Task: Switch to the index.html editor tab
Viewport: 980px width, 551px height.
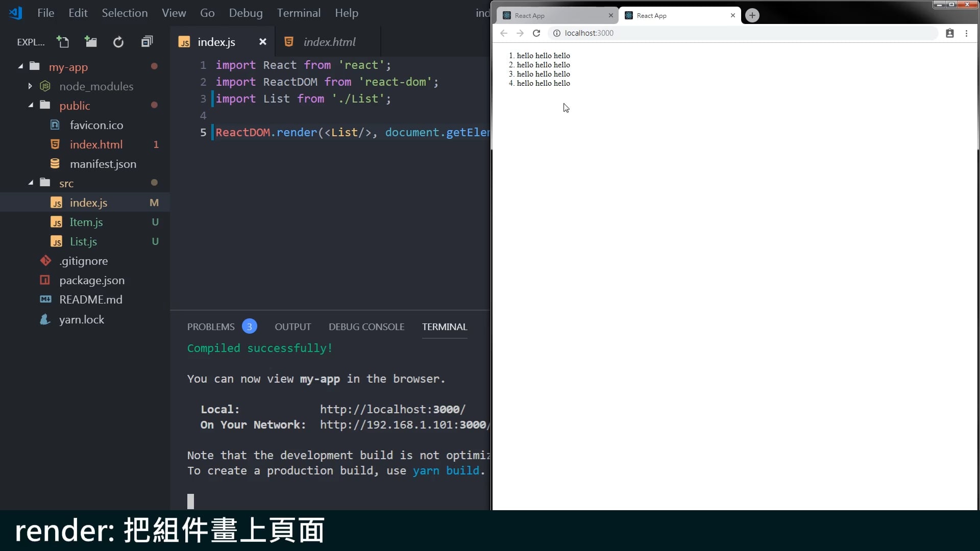Action: point(329,42)
